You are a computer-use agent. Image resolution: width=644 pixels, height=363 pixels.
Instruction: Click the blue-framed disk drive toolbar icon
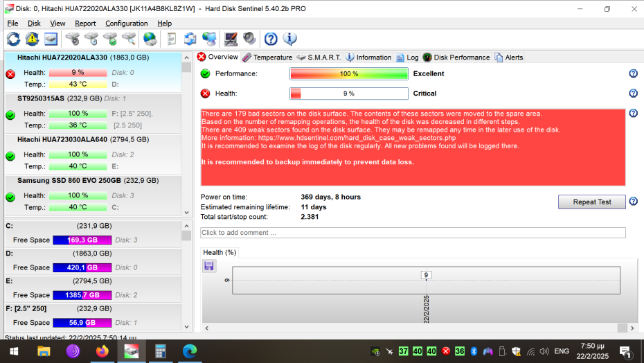(x=51, y=39)
